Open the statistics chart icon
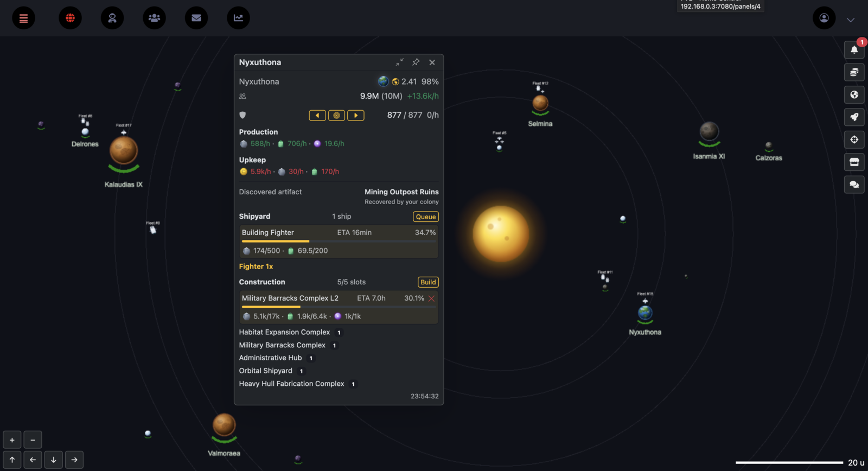Screen dimensions: 868x471 (238, 18)
